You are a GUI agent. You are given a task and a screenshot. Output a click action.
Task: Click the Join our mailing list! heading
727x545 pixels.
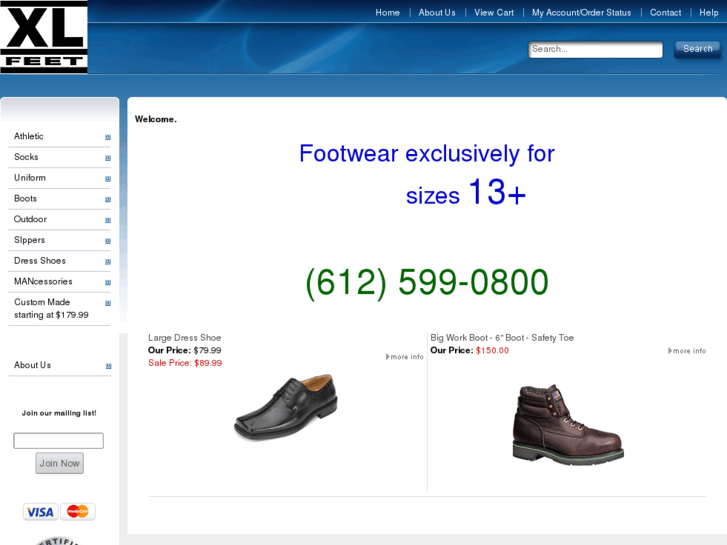(59, 413)
